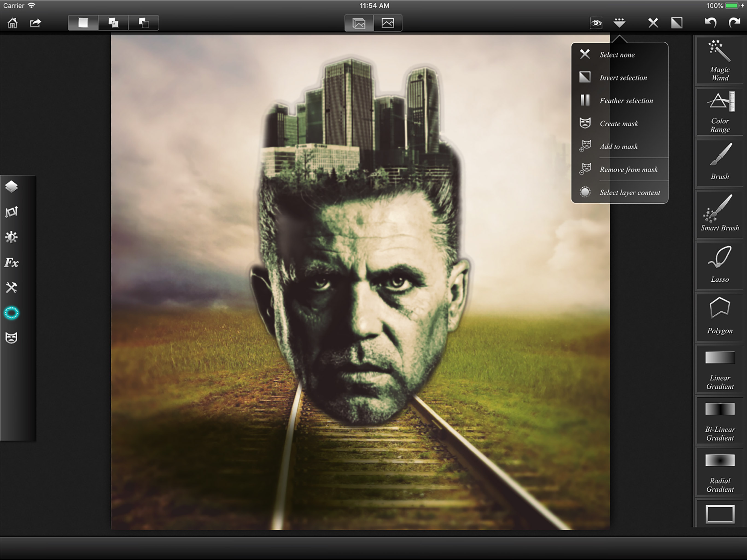Open the Layers panel icon
The height and width of the screenshot is (560, 747).
click(11, 186)
